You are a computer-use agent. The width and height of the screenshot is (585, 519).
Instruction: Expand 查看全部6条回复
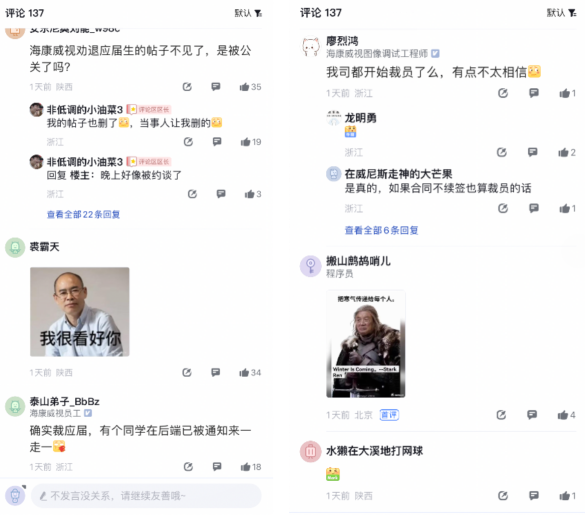[381, 231]
